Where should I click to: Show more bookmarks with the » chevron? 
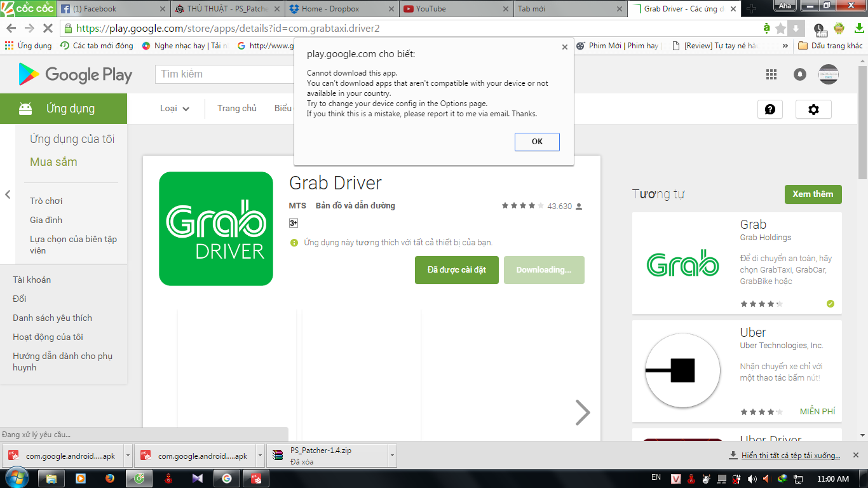point(785,46)
